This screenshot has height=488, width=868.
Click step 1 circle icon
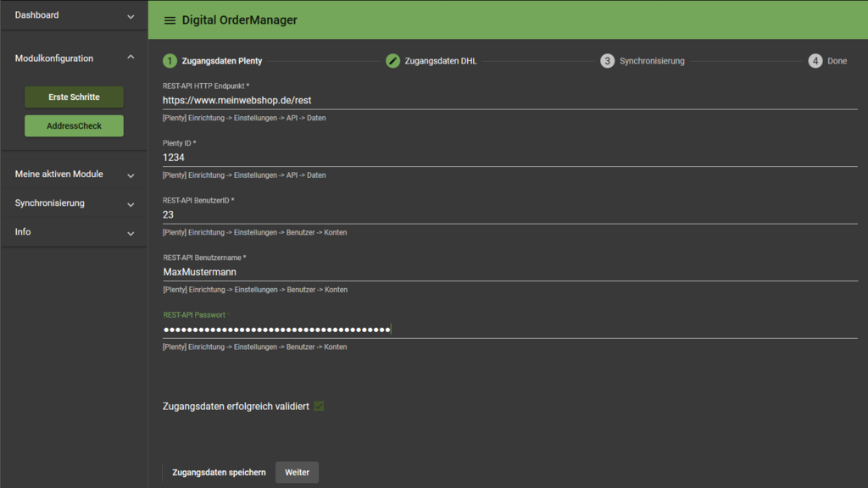170,61
